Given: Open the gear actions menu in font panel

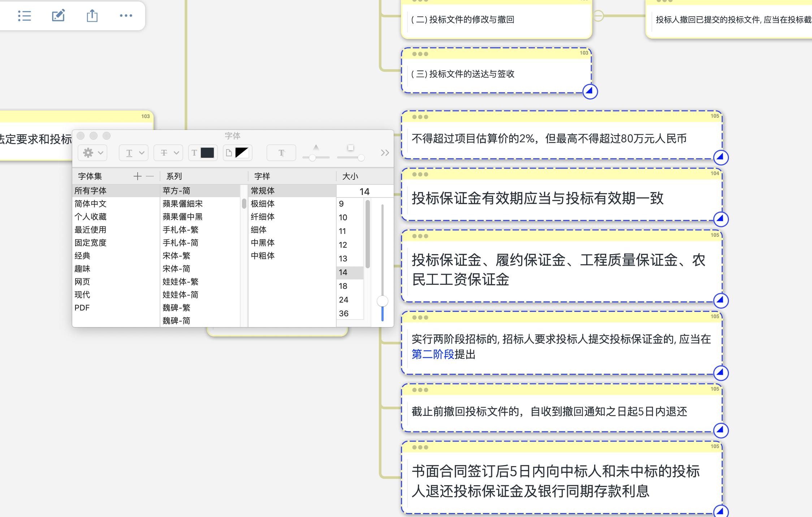Looking at the screenshot, I should [x=92, y=153].
